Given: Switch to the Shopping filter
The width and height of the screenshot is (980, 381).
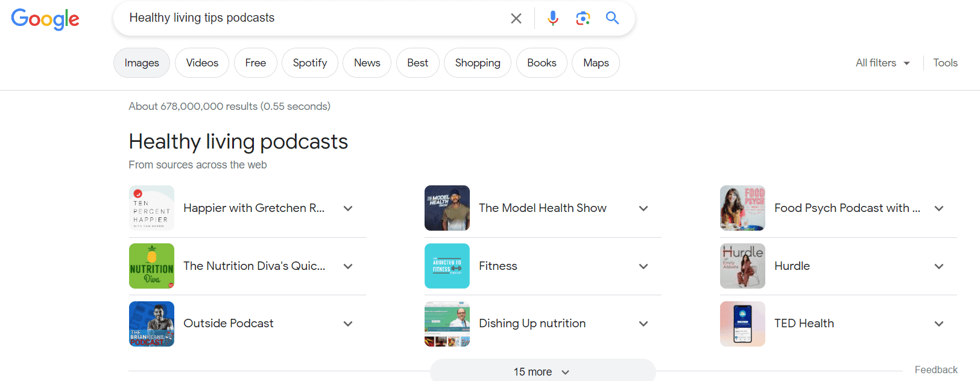Looking at the screenshot, I should tap(478, 63).
